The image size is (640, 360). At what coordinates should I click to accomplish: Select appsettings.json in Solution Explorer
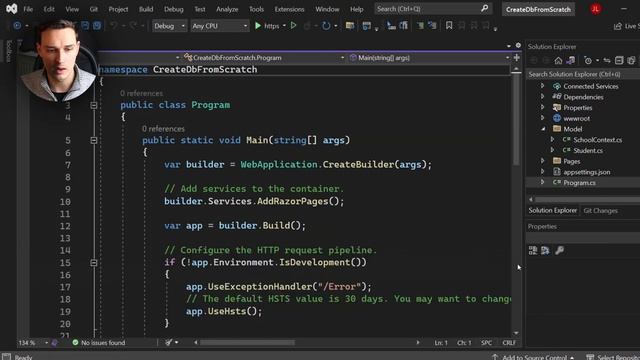pyautogui.click(x=587, y=172)
